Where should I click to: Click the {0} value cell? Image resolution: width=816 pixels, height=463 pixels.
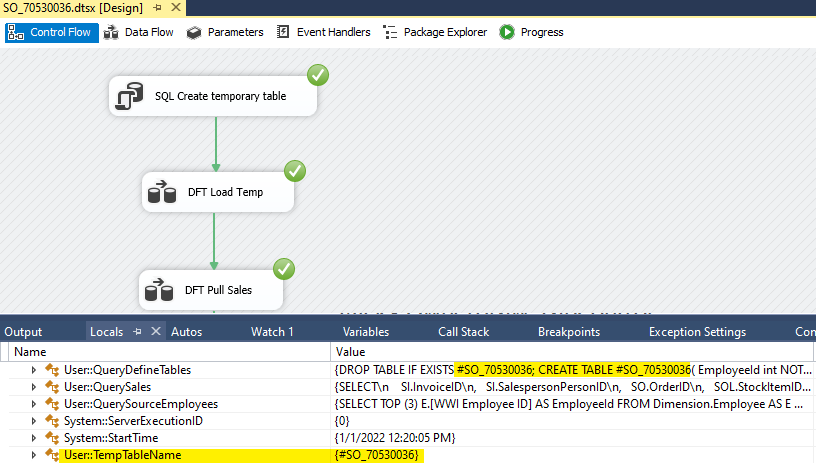click(x=571, y=421)
